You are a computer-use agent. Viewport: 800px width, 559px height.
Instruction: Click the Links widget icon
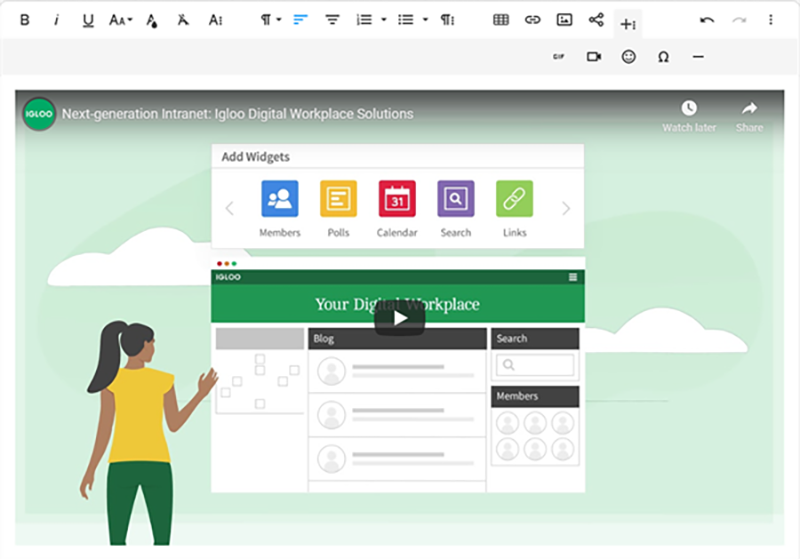[514, 198]
